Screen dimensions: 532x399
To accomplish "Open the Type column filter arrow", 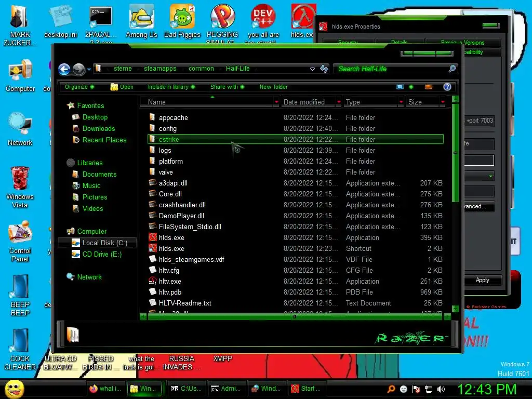I will coord(401,102).
